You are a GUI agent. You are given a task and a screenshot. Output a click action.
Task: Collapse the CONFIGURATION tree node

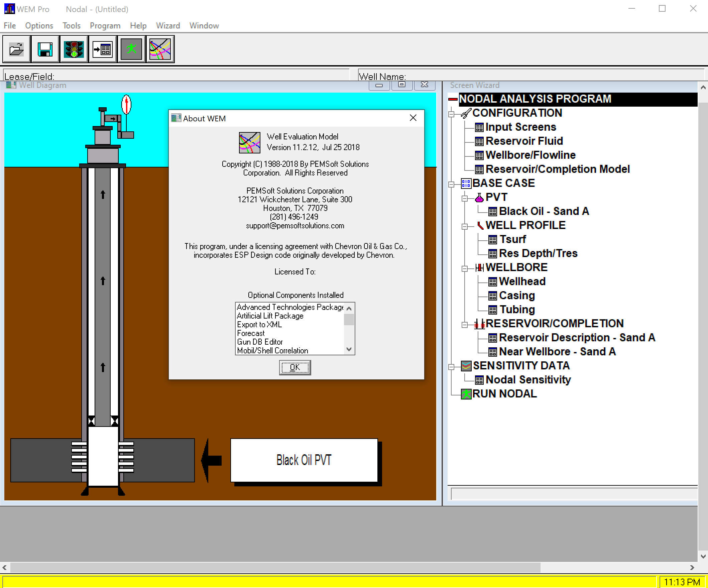[x=451, y=114]
